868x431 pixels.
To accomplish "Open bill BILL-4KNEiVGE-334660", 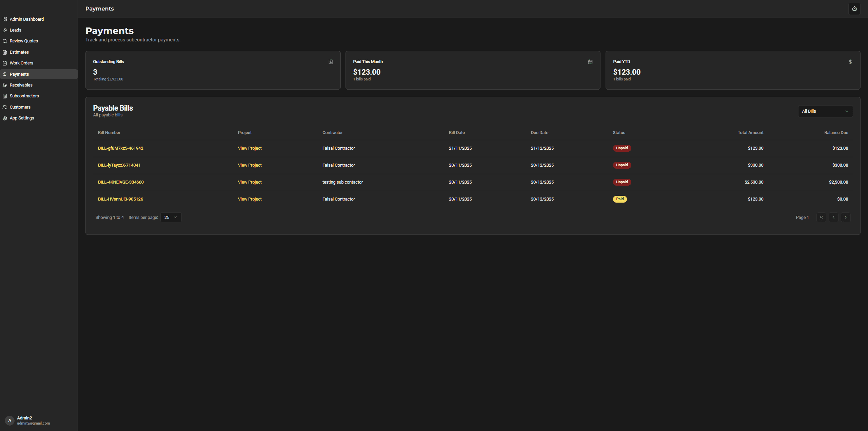I will pos(121,182).
